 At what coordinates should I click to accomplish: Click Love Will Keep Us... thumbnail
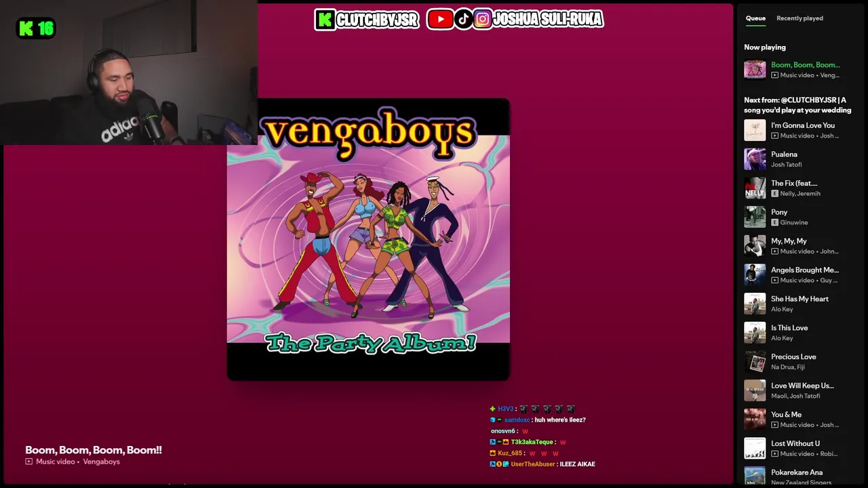click(x=755, y=390)
